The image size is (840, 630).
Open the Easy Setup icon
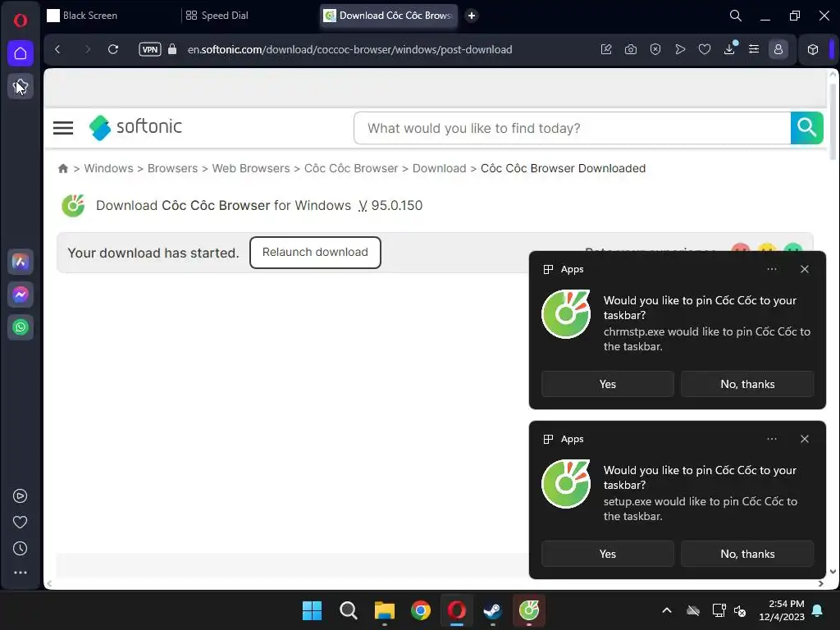(754, 49)
